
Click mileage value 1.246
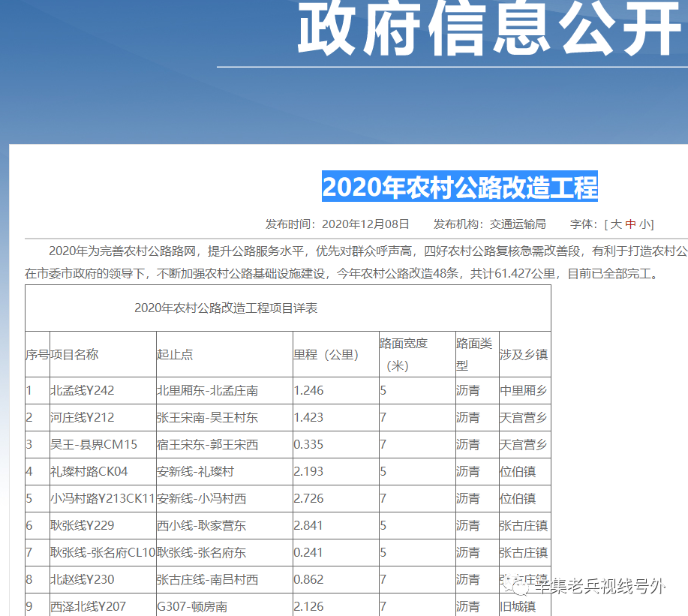tap(308, 390)
